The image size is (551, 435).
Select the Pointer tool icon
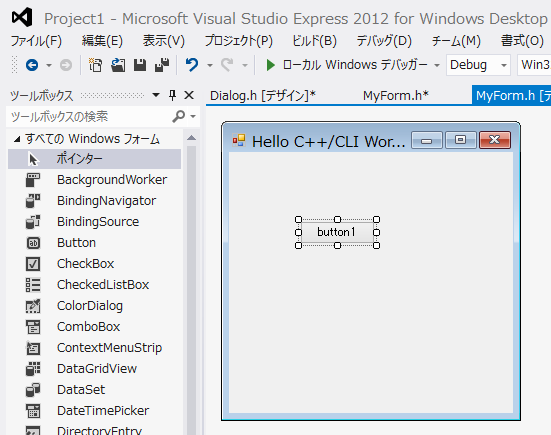click(33, 159)
